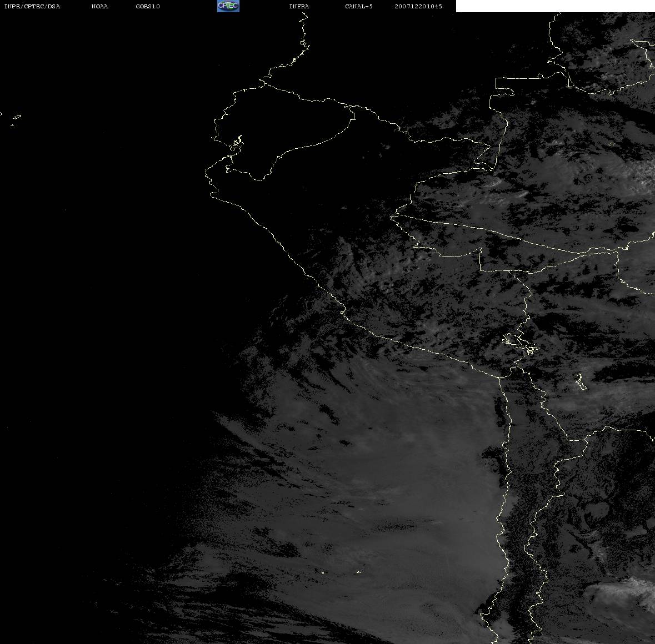Click the right white island dot in southern ocean
Image resolution: width=655 pixels, height=644 pixels.
358,572
